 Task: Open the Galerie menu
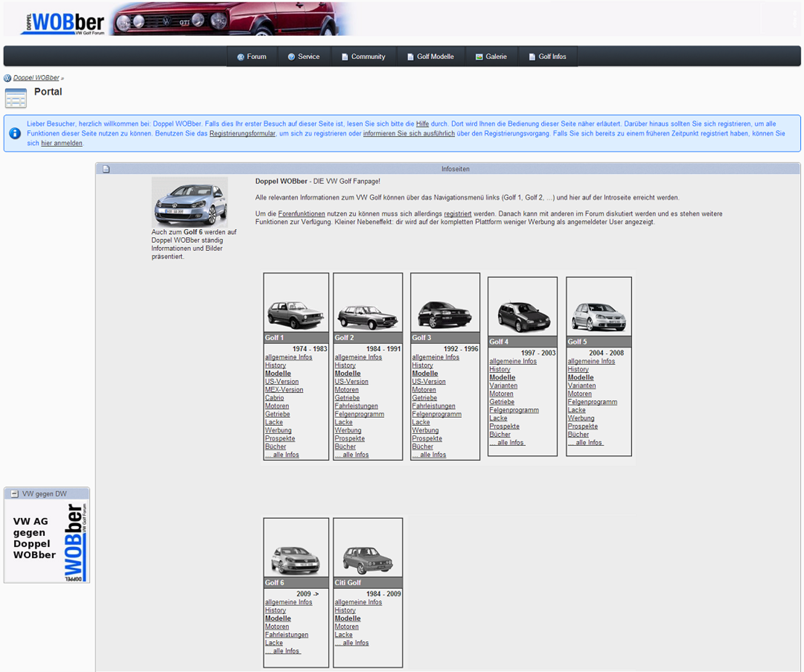(491, 57)
